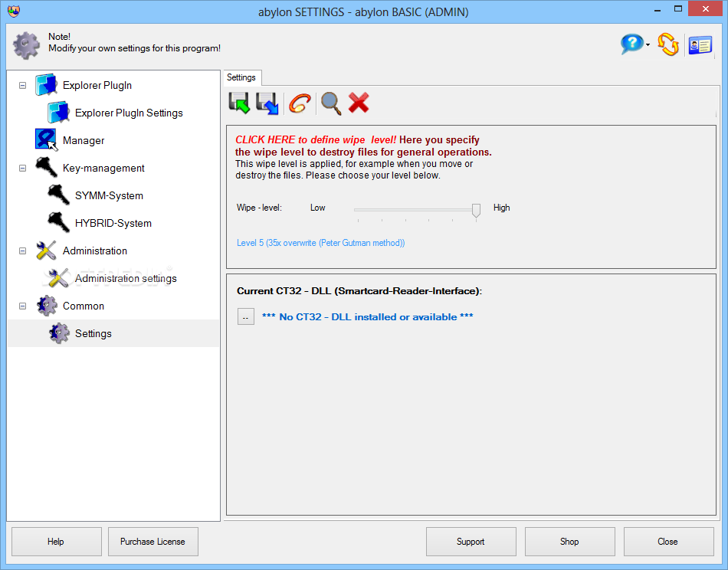The width and height of the screenshot is (728, 570).
Task: Open the help speech bubble icon
Action: pyautogui.click(x=632, y=44)
